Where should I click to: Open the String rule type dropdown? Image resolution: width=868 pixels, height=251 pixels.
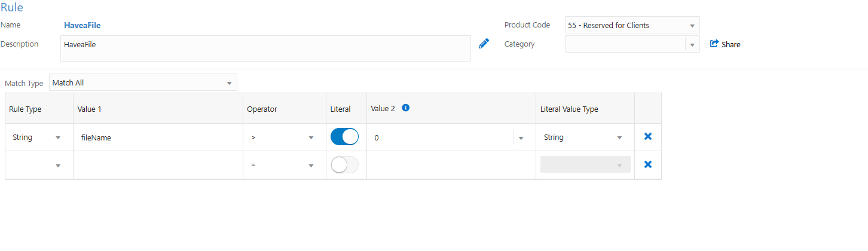pos(38,137)
